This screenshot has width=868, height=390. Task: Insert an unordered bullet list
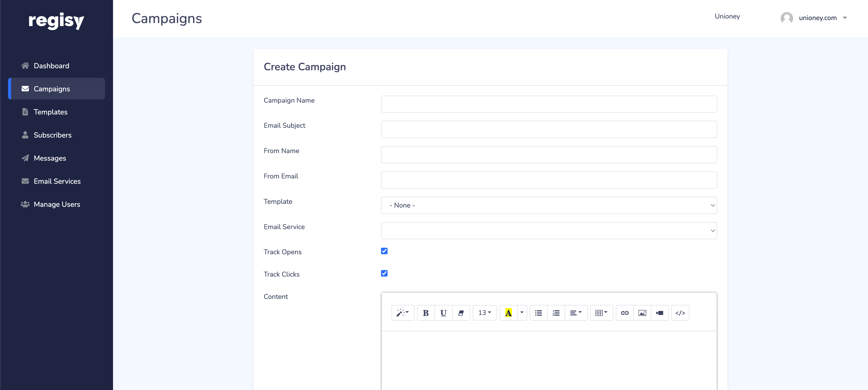pyautogui.click(x=538, y=313)
